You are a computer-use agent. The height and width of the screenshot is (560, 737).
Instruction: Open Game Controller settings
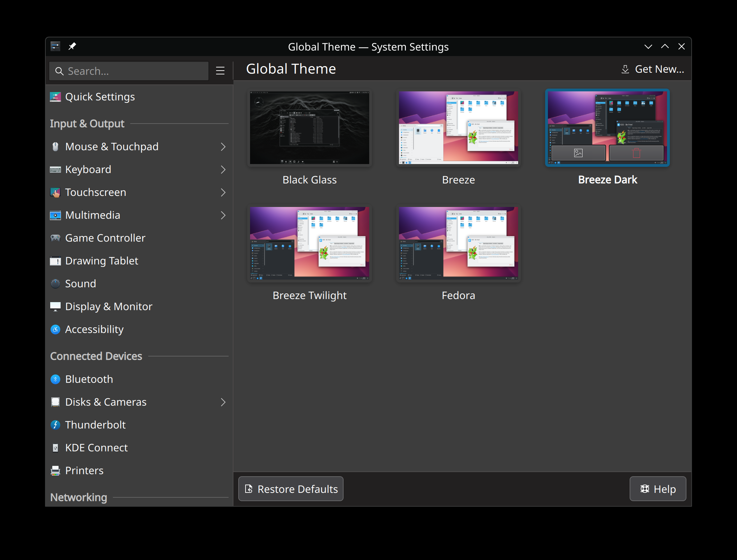coord(139,238)
